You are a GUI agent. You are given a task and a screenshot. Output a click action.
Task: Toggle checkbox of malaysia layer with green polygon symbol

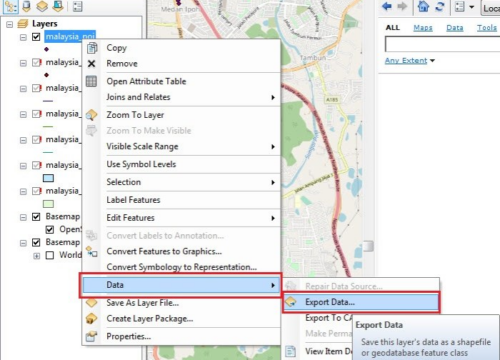tap(37, 191)
